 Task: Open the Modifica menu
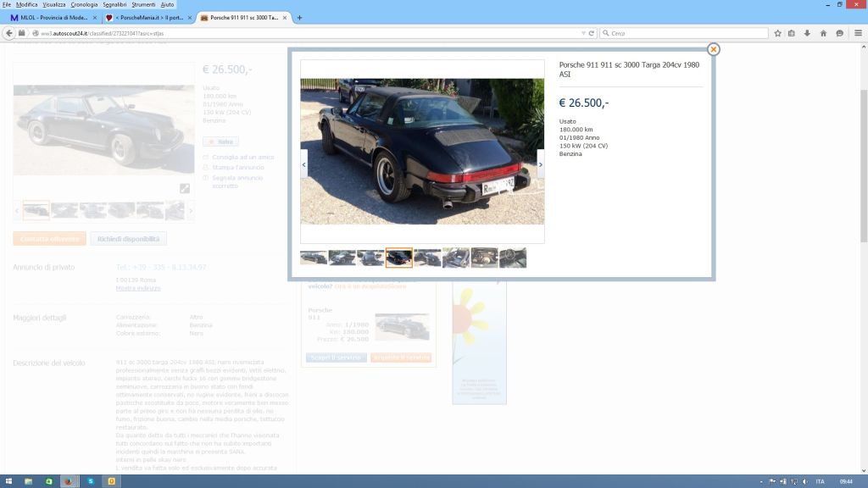pyautogui.click(x=26, y=4)
